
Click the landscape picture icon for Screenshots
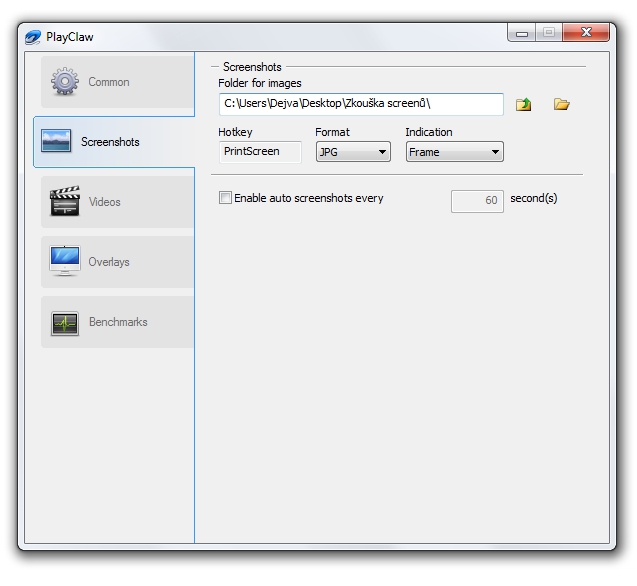point(56,142)
